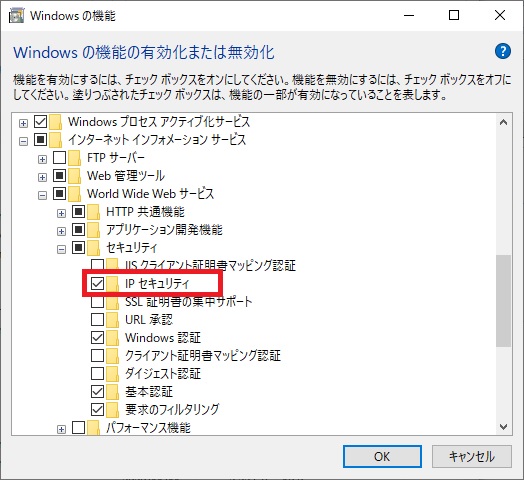
Task: Click folder icon beside 基本認証
Action: point(113,392)
